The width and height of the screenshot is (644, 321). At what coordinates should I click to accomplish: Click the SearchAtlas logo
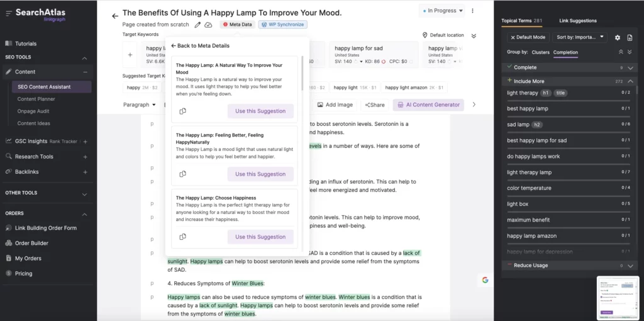coord(41,14)
